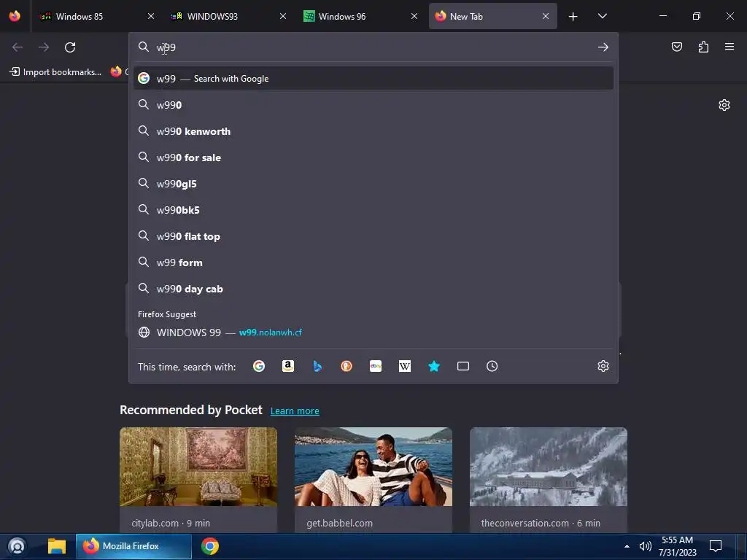Search open tabs with the tab icon
Image resolution: width=747 pixels, height=560 pixels.
(x=463, y=366)
